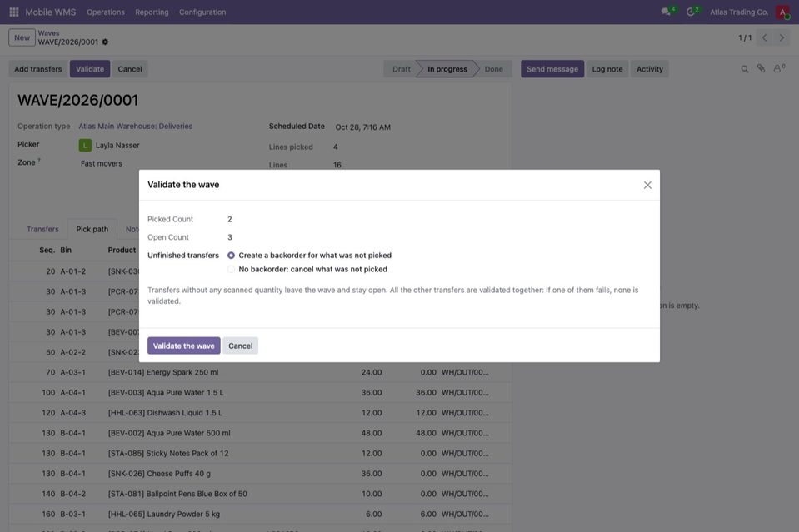Click the Send message button

click(552, 69)
